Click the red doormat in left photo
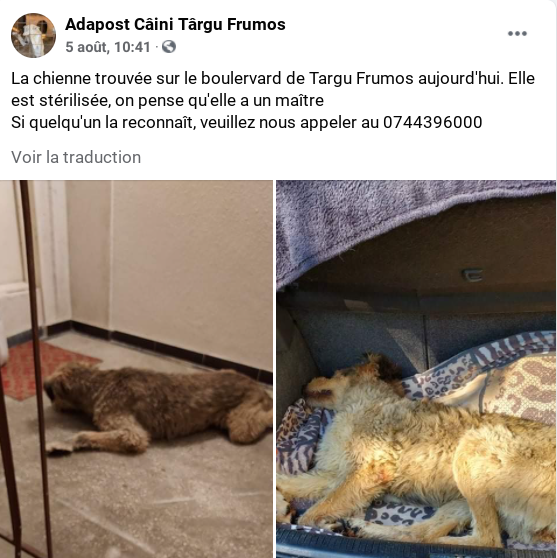The width and height of the screenshot is (557, 558). [46, 369]
